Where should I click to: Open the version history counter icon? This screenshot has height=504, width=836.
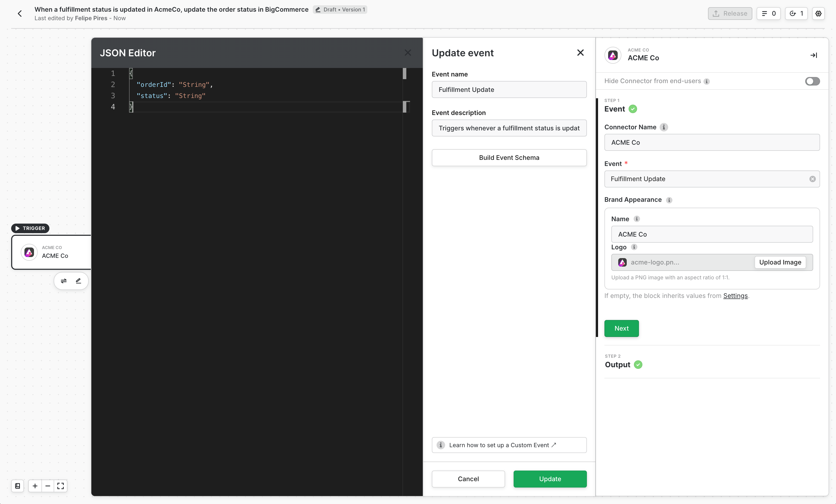coord(796,14)
